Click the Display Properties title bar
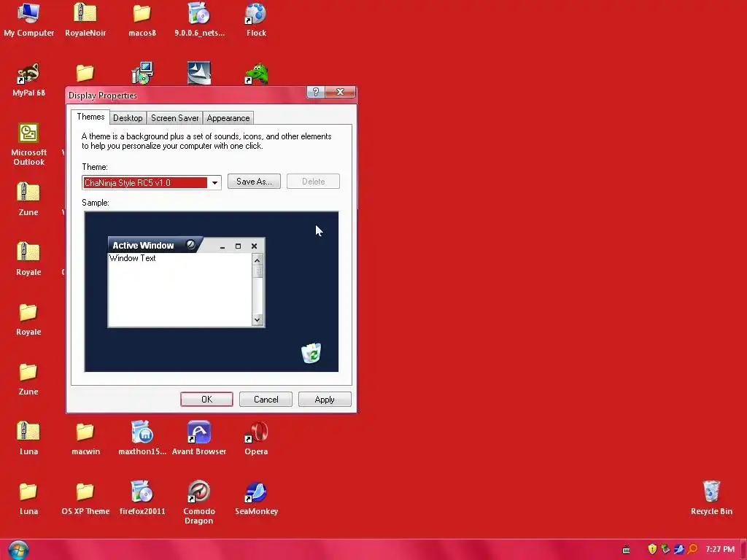747x560 pixels. click(x=186, y=96)
